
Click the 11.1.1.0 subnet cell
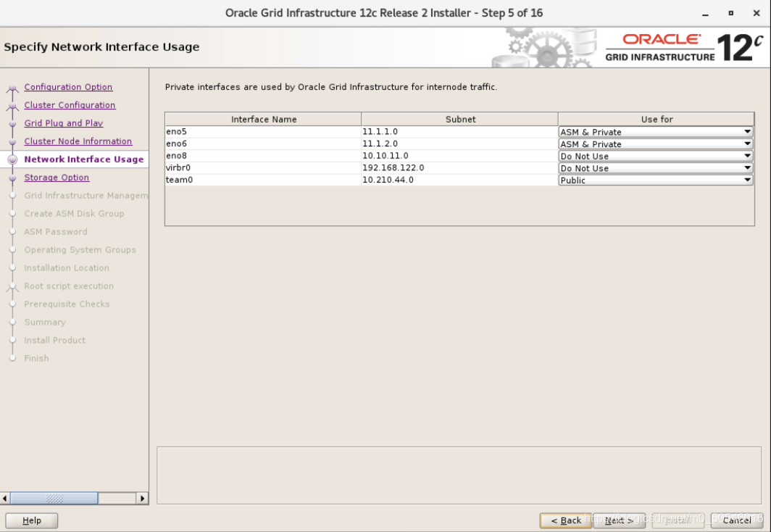coord(459,132)
